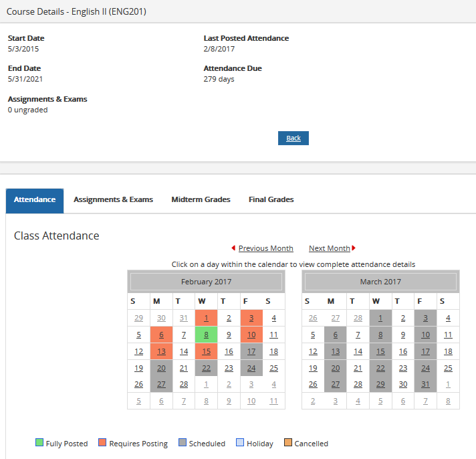The image size is (476, 459).
Task: Click the Holiday legend color swatch
Action: click(x=239, y=443)
